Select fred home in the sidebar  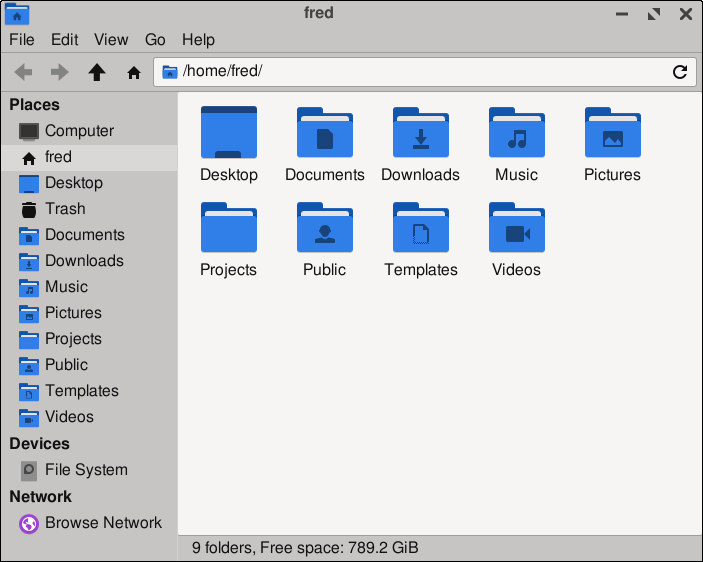(x=89, y=157)
